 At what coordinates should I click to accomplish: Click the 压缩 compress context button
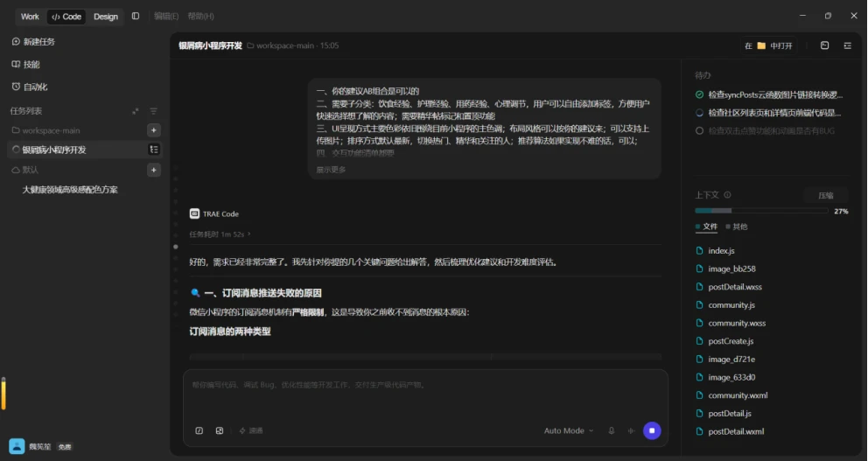826,195
